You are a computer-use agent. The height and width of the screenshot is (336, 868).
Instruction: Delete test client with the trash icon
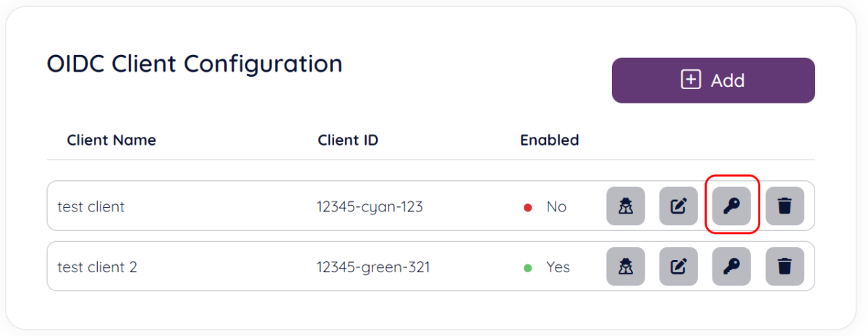pos(784,206)
